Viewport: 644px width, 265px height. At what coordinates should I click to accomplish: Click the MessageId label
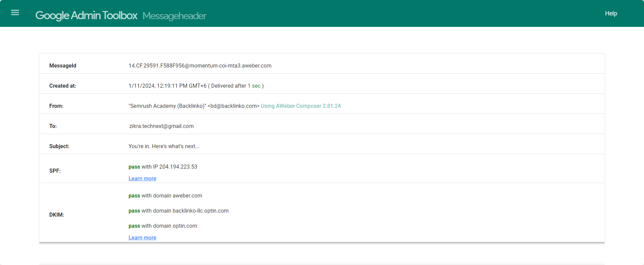[x=63, y=65]
